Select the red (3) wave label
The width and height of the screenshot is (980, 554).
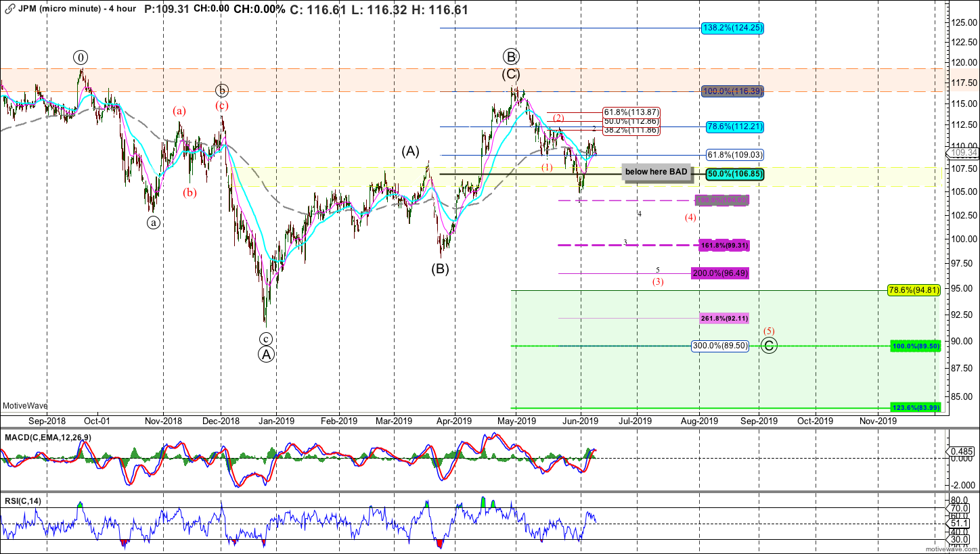658,281
